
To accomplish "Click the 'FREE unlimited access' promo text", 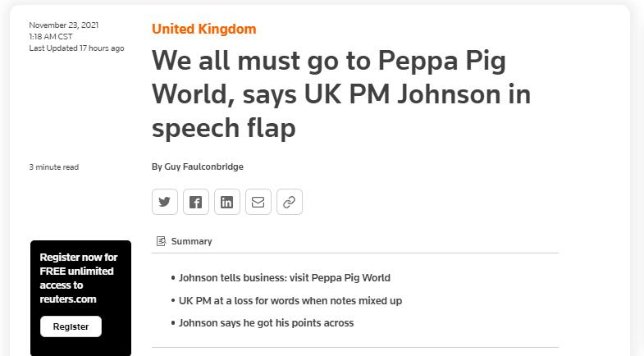I will pyautogui.click(x=79, y=278).
